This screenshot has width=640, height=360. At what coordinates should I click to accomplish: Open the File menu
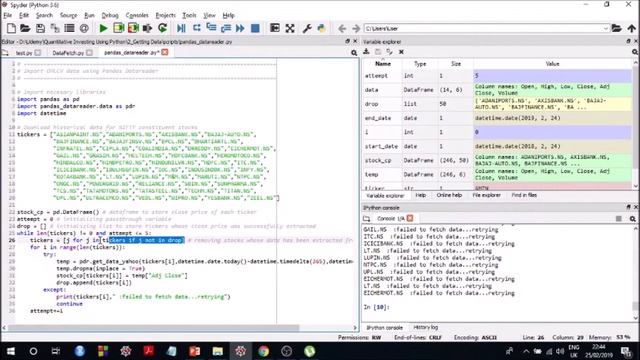point(8,15)
